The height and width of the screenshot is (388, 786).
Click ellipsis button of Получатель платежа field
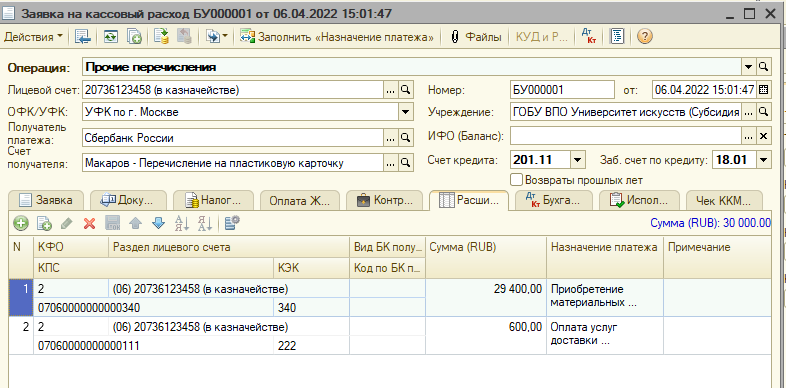(x=391, y=138)
